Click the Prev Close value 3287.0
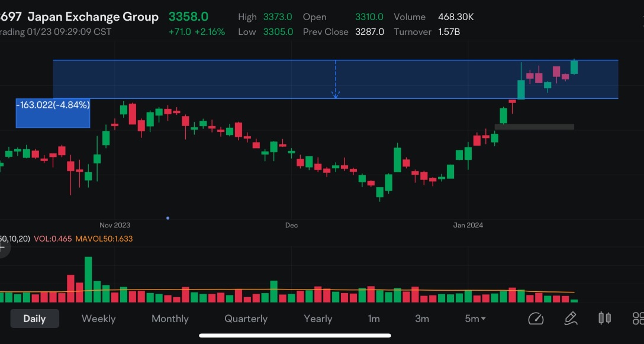 369,32
